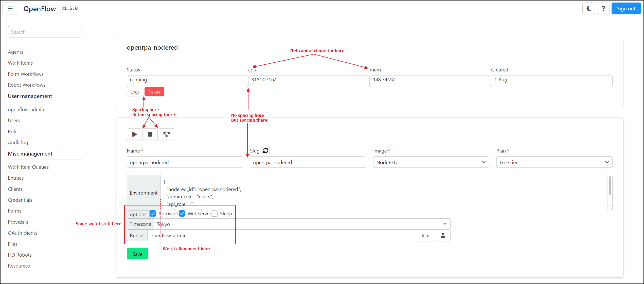The width and height of the screenshot is (644, 284).
Task: Click the Misc management heading
Action: point(30,154)
